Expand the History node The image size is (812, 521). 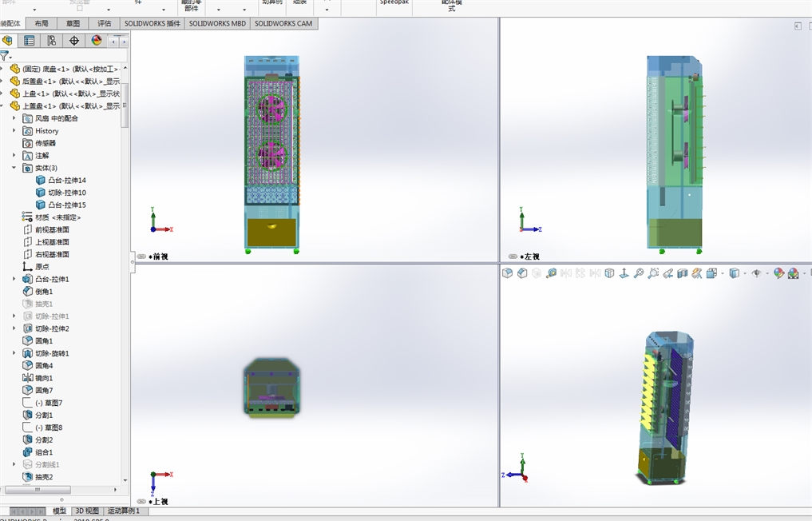point(14,130)
